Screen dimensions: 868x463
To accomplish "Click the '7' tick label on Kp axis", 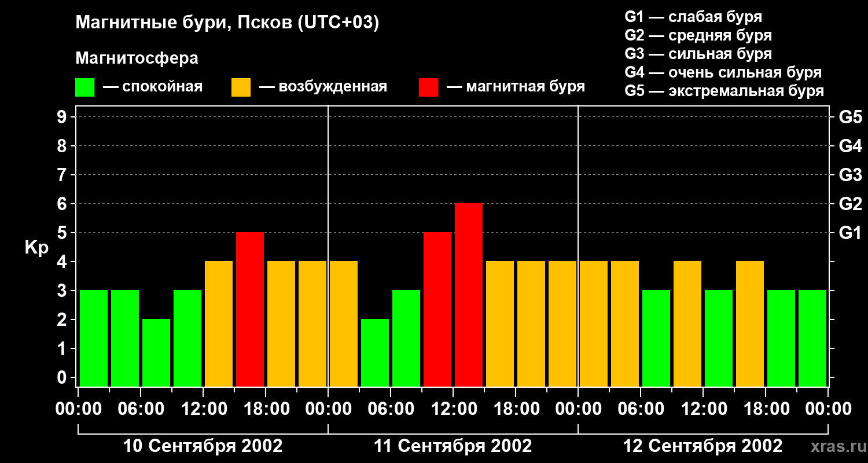I will point(63,175).
